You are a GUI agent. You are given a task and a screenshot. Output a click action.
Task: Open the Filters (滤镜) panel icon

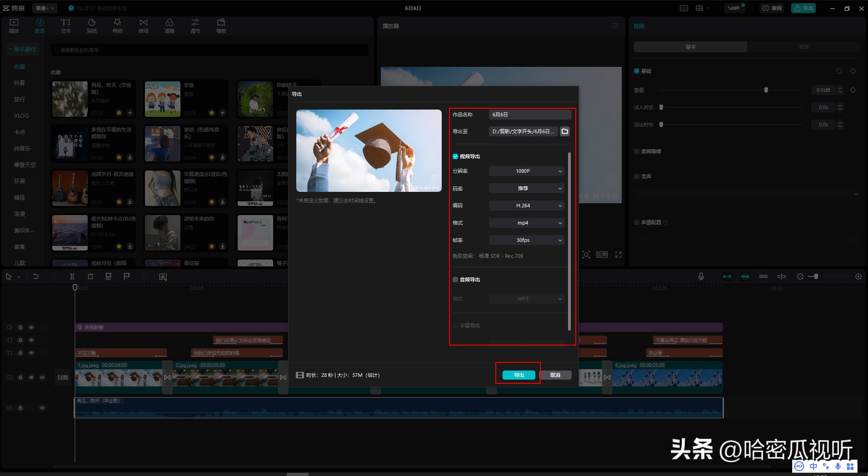pos(170,26)
